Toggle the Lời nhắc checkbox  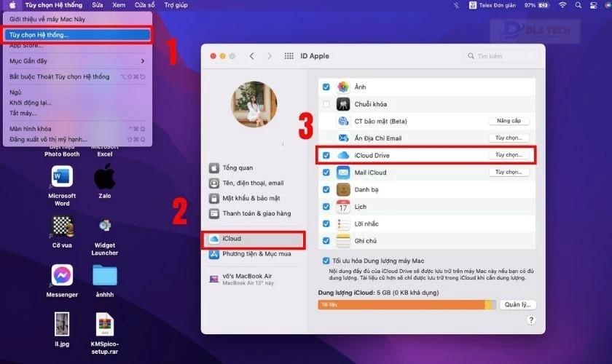326,224
